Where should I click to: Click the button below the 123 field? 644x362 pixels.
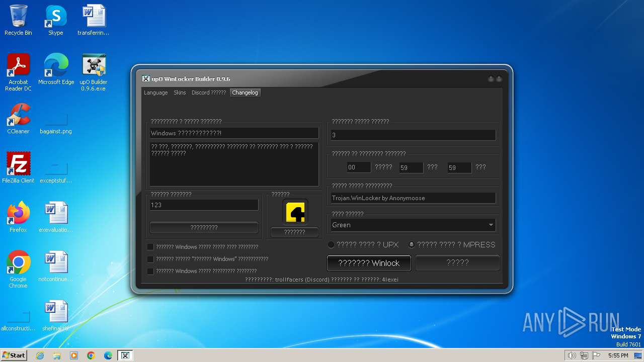pyautogui.click(x=204, y=228)
